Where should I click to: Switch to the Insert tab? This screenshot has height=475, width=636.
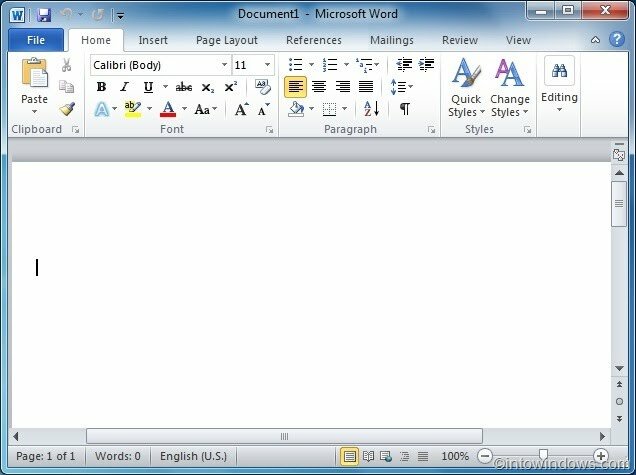pyautogui.click(x=153, y=40)
